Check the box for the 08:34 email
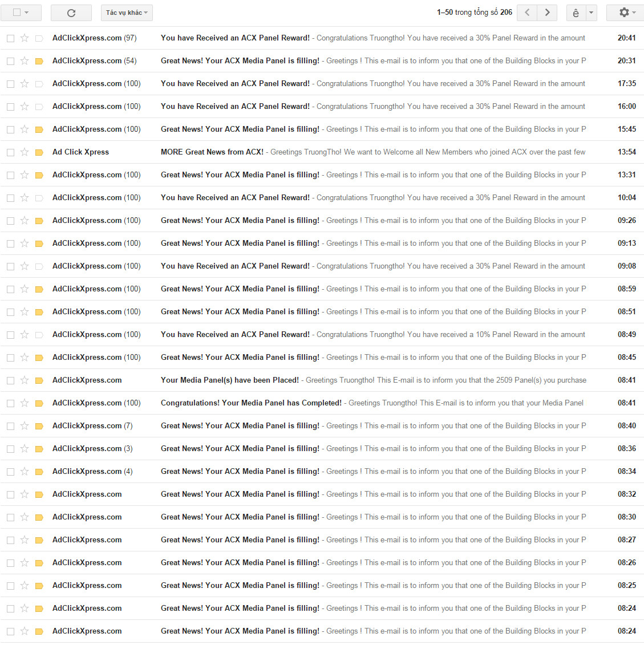644x649 pixels. (x=11, y=472)
